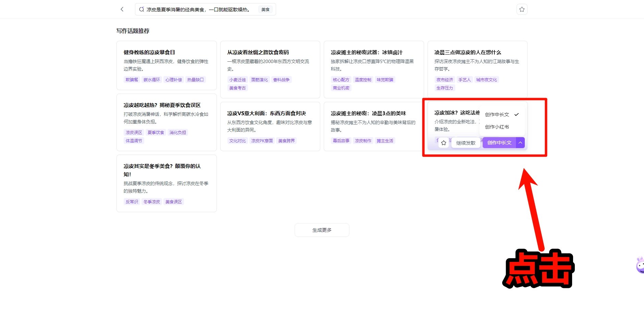Image resolution: width=644 pixels, height=314 pixels.
Task: Open favorites with top-right star icon
Action: (x=522, y=9)
